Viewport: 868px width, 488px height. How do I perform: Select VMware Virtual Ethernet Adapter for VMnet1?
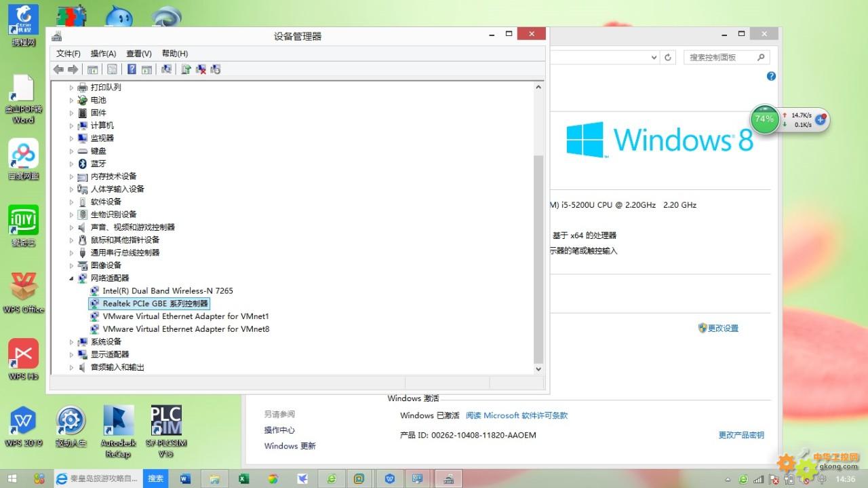(x=186, y=316)
